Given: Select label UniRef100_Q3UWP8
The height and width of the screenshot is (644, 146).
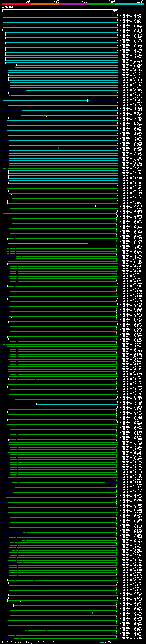Looking at the screenshot, I should click(x=131, y=517).
